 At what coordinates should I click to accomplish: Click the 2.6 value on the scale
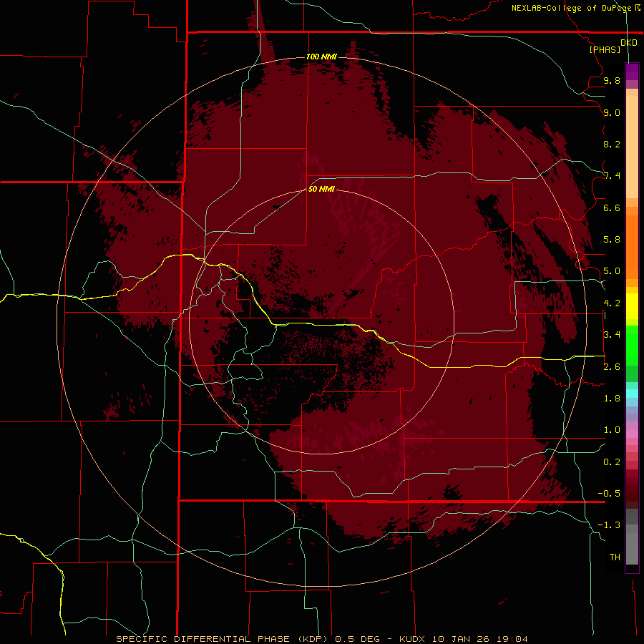point(612,367)
